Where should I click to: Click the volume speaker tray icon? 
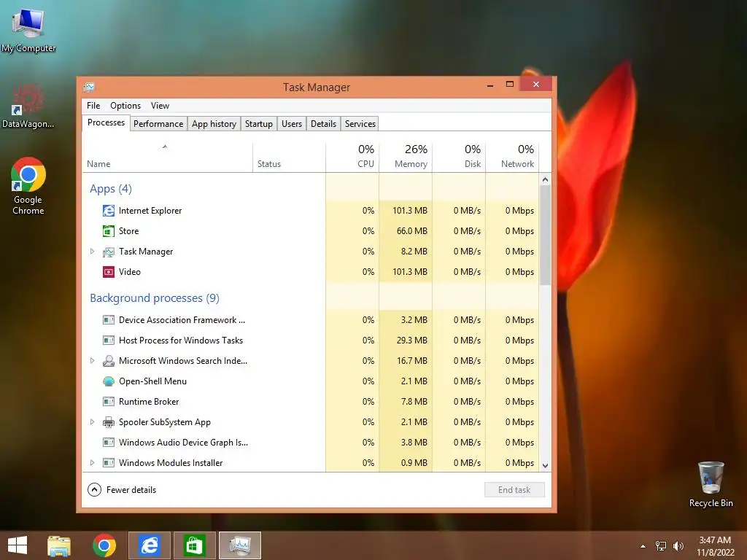tap(678, 546)
